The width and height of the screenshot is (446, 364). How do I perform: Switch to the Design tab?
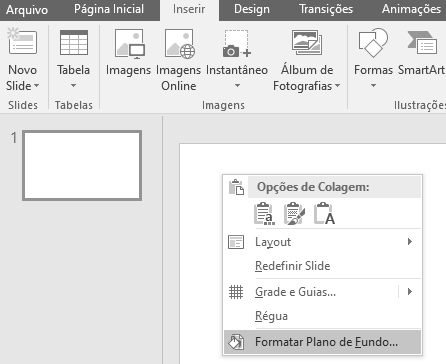tap(252, 9)
